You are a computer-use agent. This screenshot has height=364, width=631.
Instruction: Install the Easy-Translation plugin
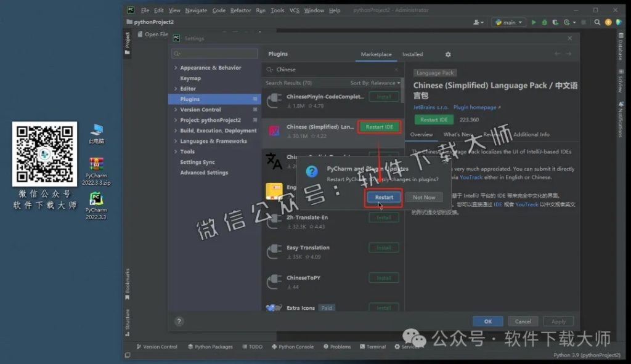tap(383, 248)
